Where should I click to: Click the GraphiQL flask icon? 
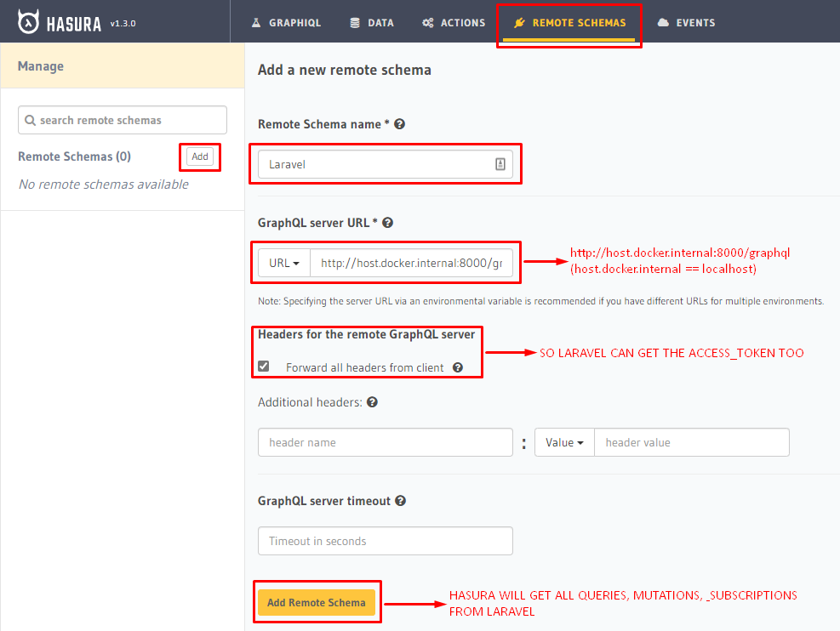[256, 22]
